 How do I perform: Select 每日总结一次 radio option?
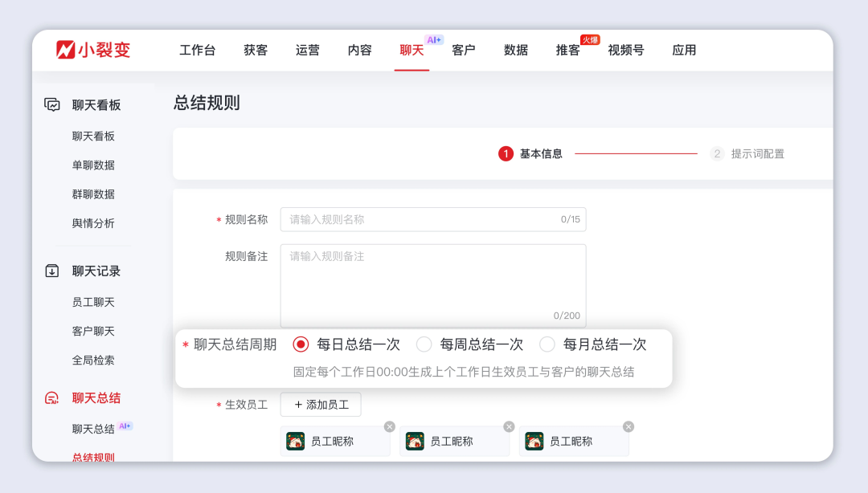pos(301,344)
